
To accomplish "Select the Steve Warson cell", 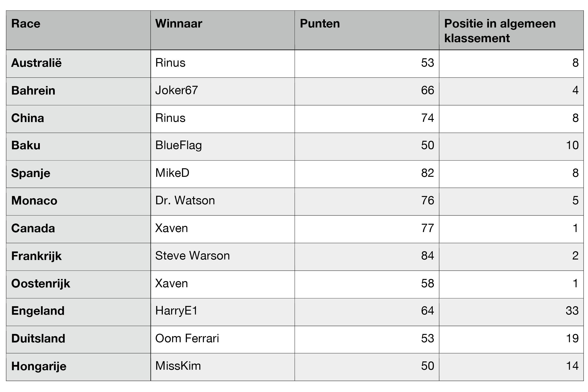I will (x=223, y=257).
